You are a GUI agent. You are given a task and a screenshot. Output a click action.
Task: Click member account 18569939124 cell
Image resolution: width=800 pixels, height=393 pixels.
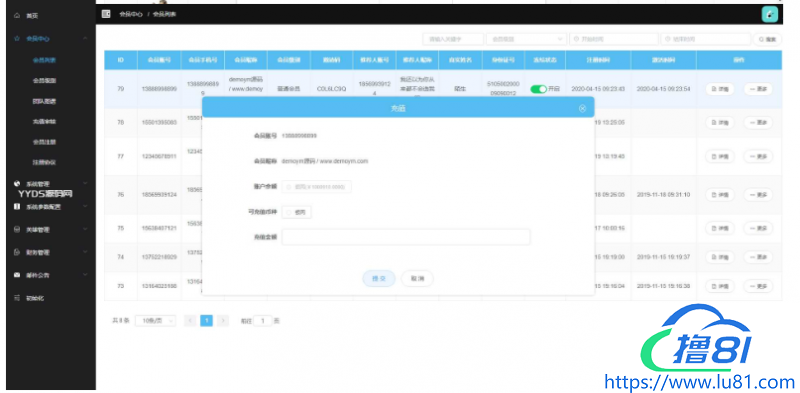(159, 194)
